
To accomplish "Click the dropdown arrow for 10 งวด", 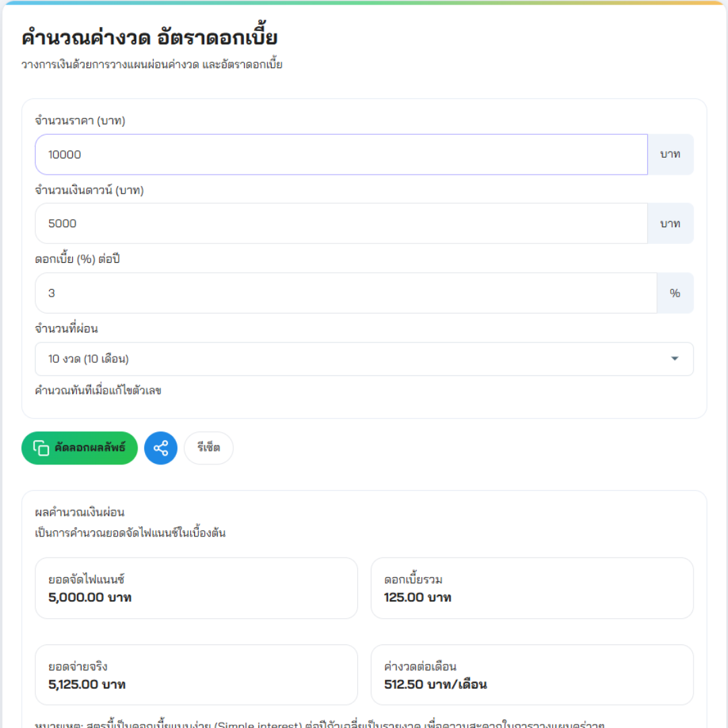I will [675, 359].
